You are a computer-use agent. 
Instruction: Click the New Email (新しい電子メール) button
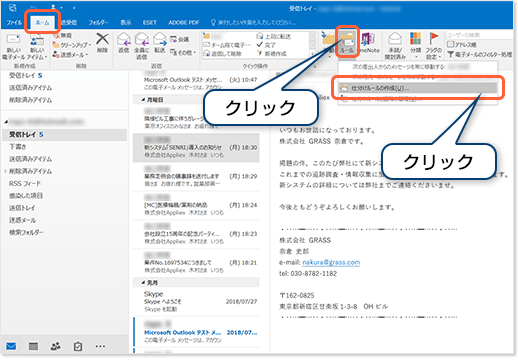pos(14,47)
